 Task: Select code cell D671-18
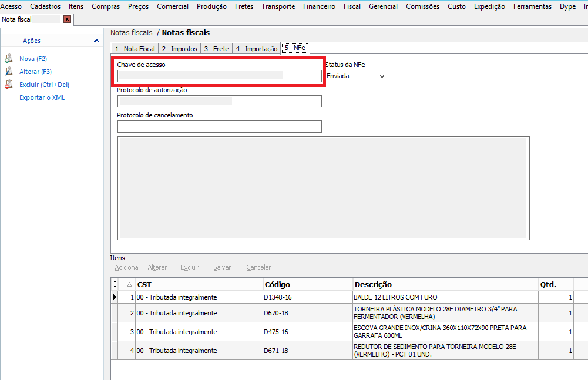pyautogui.click(x=308, y=351)
